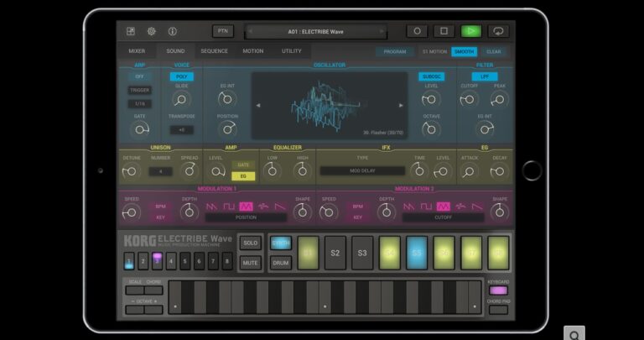Toggle the ARP OFF button
This screenshot has width=644, height=340.
coord(140,76)
